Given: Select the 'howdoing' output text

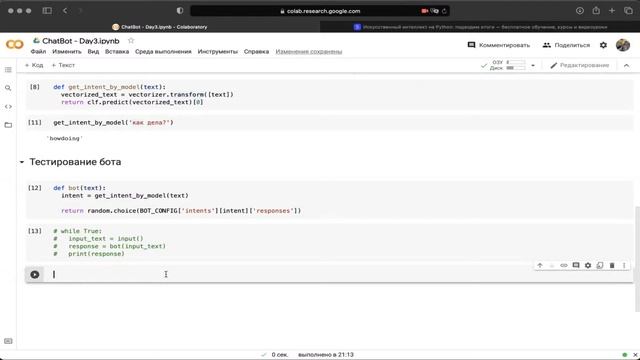Looking at the screenshot, I should 64,138.
